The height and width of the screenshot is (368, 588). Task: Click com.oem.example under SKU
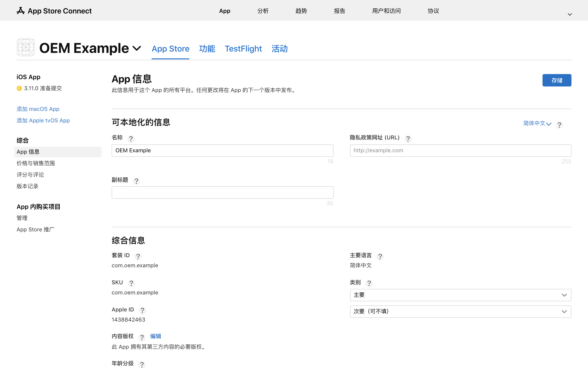[x=135, y=292]
